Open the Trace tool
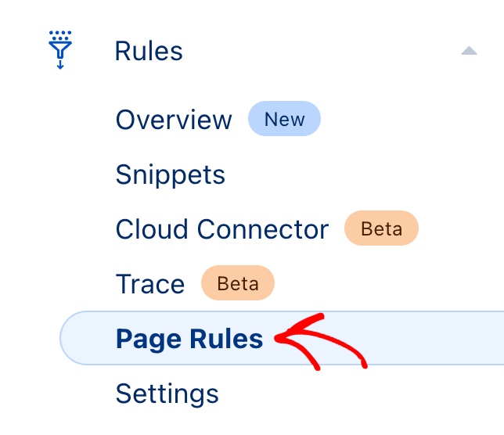504x435 pixels. (150, 284)
